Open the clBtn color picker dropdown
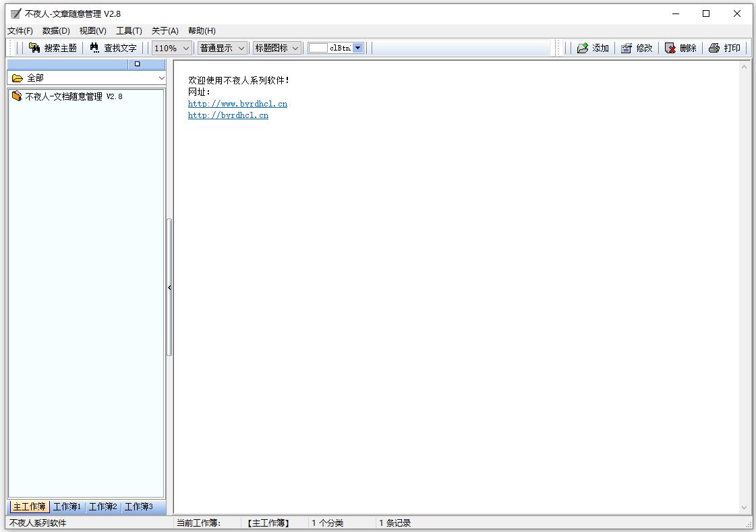The image size is (756, 532). [358, 48]
